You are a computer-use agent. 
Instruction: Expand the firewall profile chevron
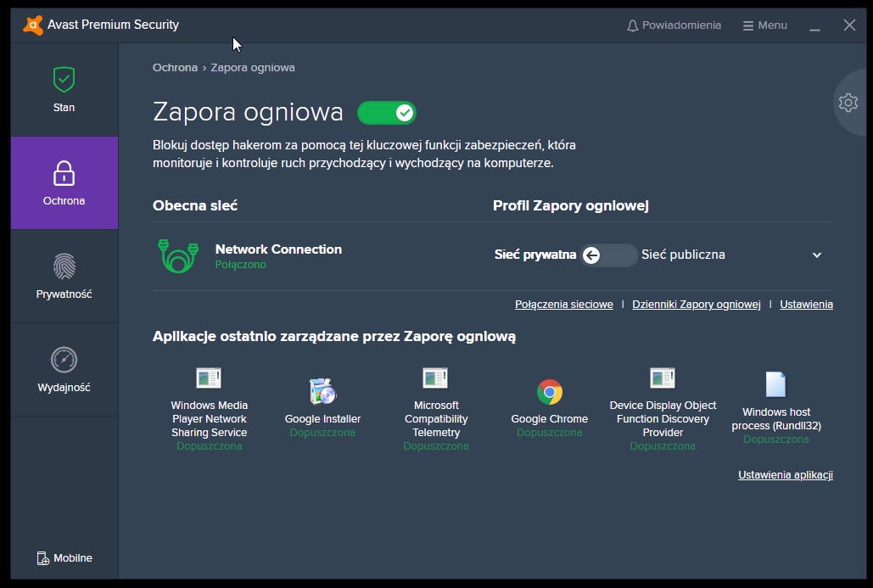817,255
